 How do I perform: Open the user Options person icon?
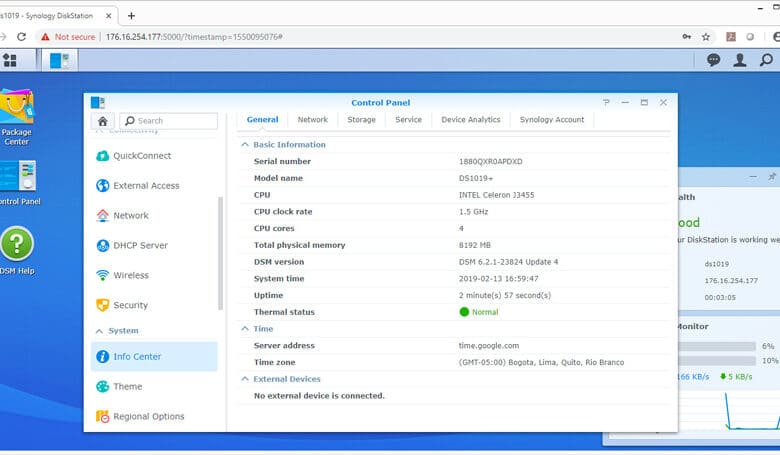[x=740, y=60]
